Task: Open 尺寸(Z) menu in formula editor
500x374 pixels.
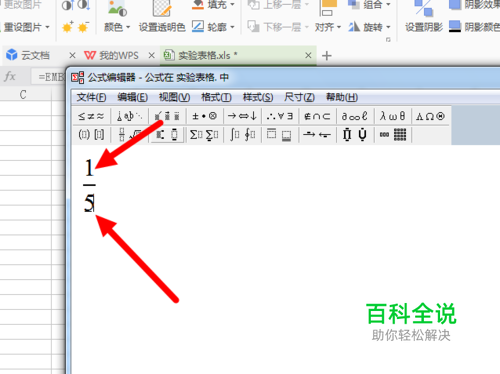Action: pyautogui.click(x=299, y=97)
